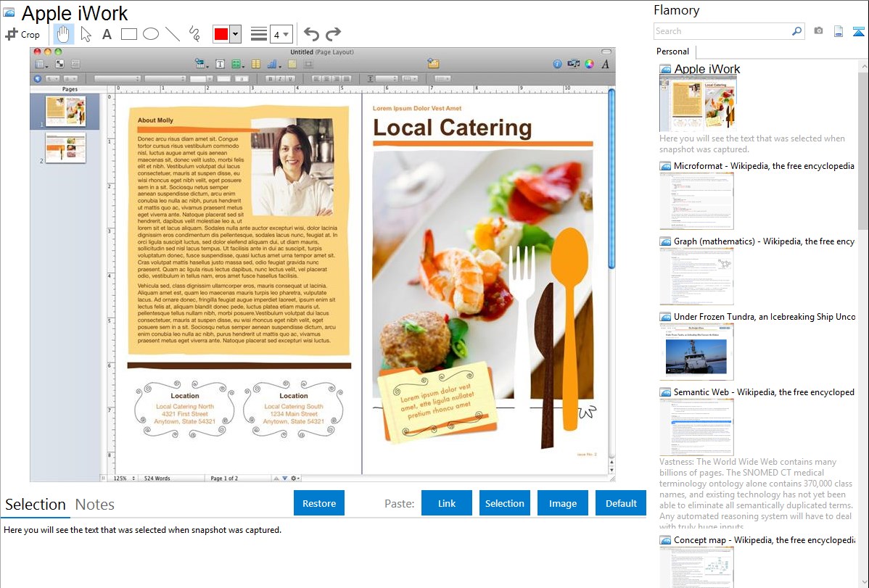Click the Flamory search field
869x588 pixels.
[722, 31]
